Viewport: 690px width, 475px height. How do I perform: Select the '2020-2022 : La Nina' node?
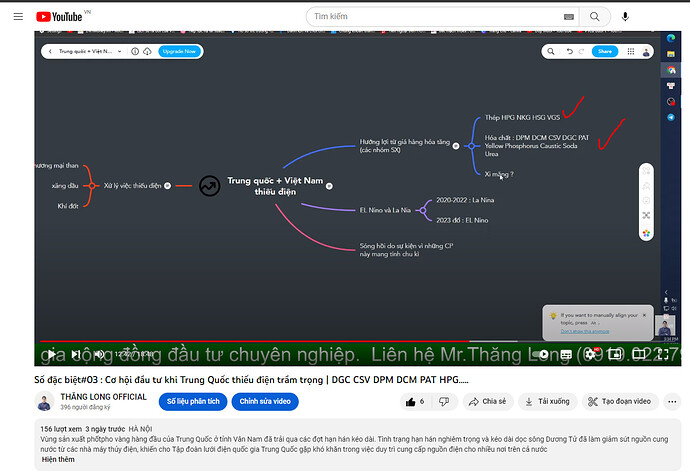pyautogui.click(x=465, y=200)
